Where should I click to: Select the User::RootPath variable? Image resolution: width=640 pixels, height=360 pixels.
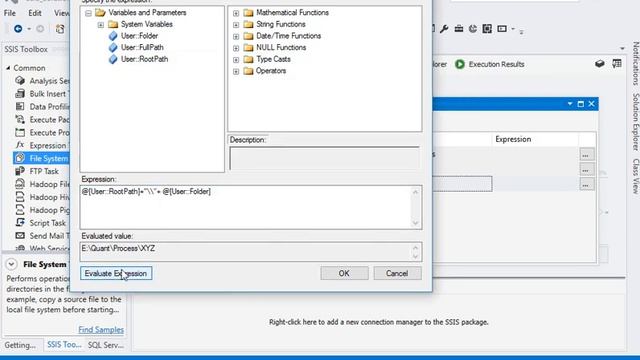tap(144, 59)
